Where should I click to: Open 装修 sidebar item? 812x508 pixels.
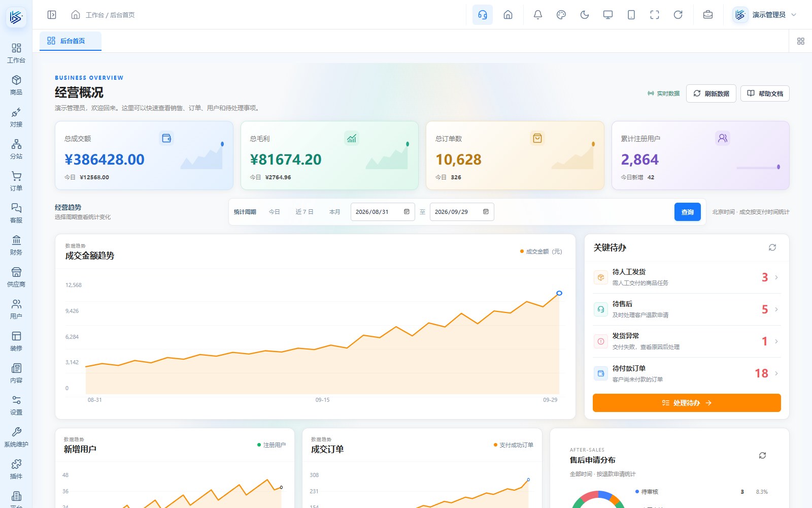pyautogui.click(x=16, y=341)
